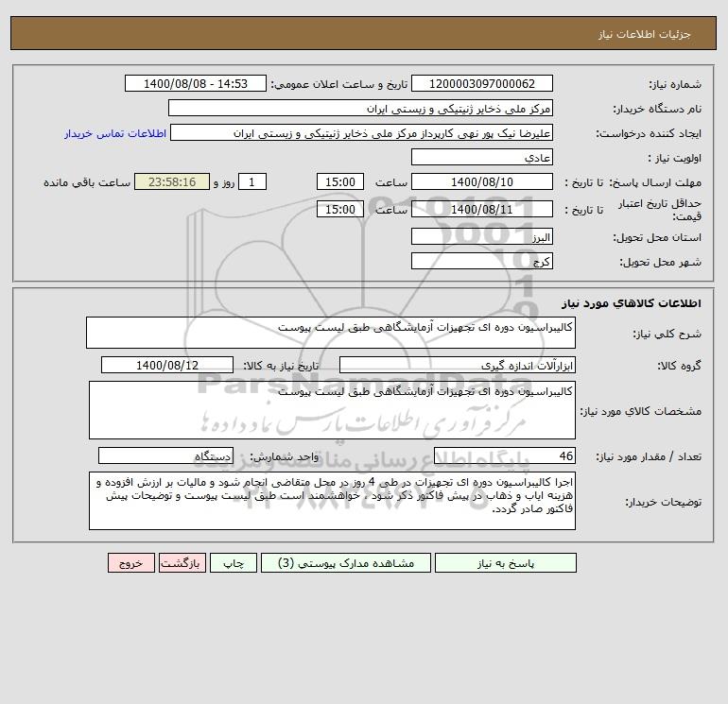Click remaining days field showing 1
This screenshot has width=728, height=704.
point(252,182)
